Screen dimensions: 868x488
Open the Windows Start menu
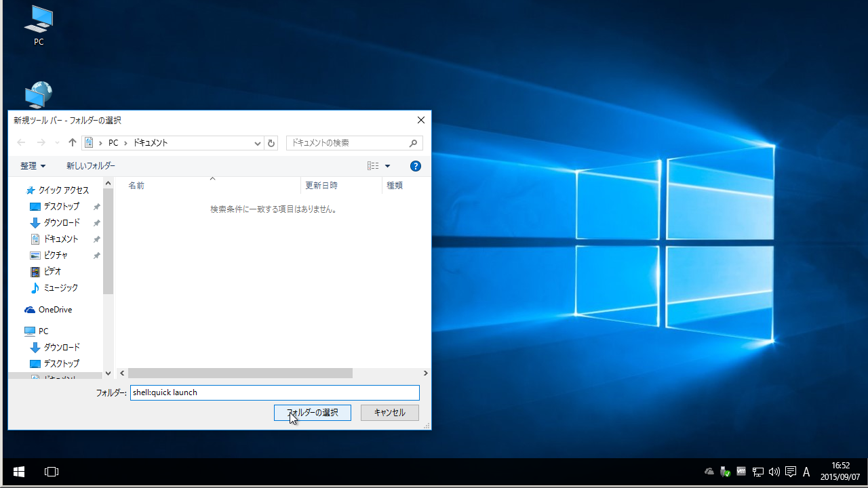(x=19, y=472)
